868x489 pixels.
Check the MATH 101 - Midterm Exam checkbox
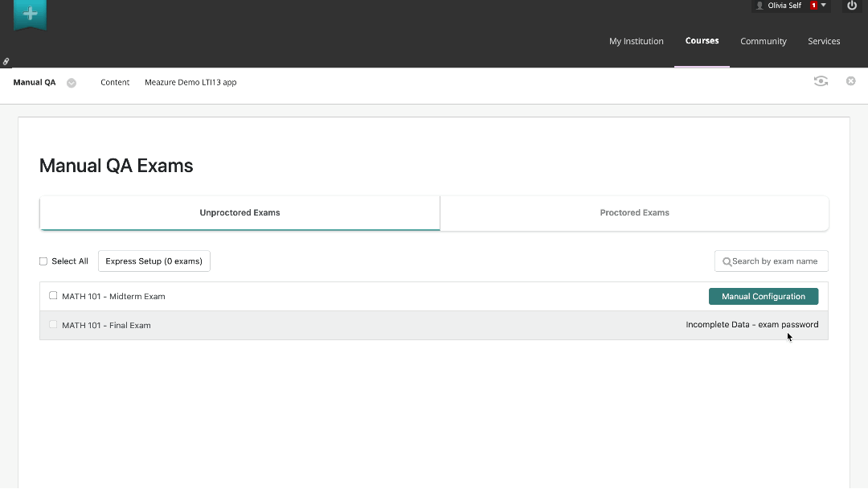(x=53, y=295)
